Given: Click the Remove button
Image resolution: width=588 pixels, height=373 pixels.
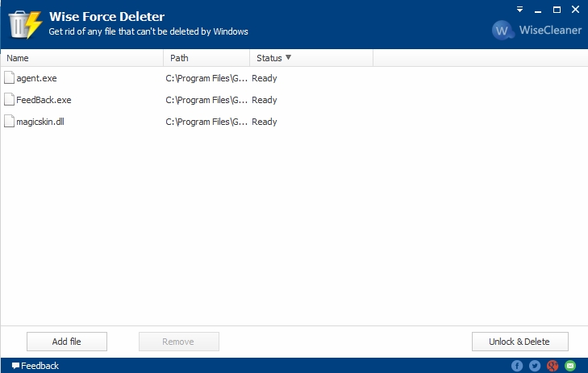Looking at the screenshot, I should (x=179, y=342).
